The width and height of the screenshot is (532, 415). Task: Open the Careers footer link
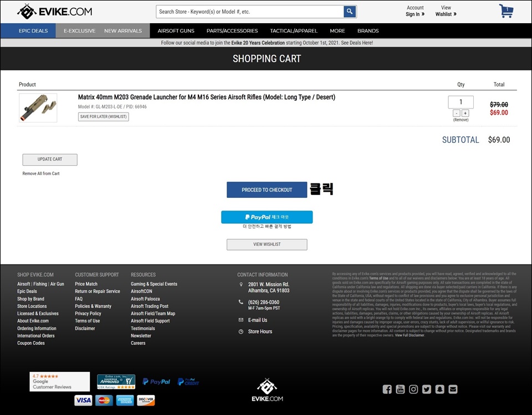click(138, 343)
